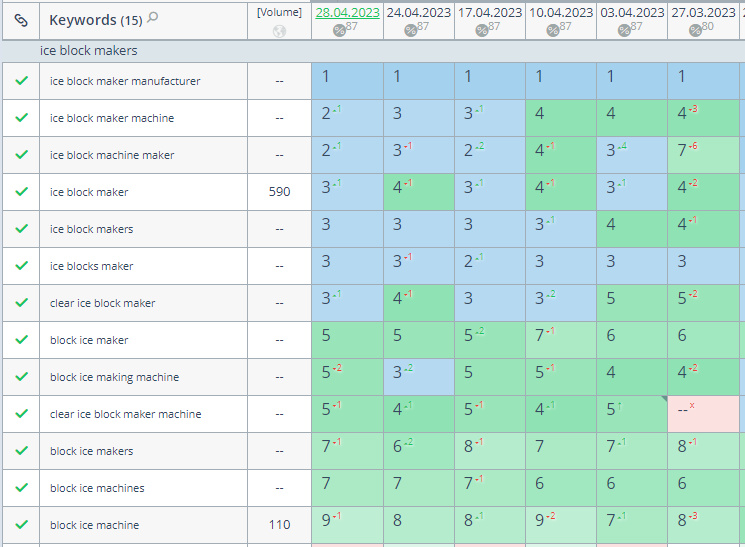The height and width of the screenshot is (547, 745).
Task: Toggle checkmark for clear ice block maker
Action: [20, 303]
